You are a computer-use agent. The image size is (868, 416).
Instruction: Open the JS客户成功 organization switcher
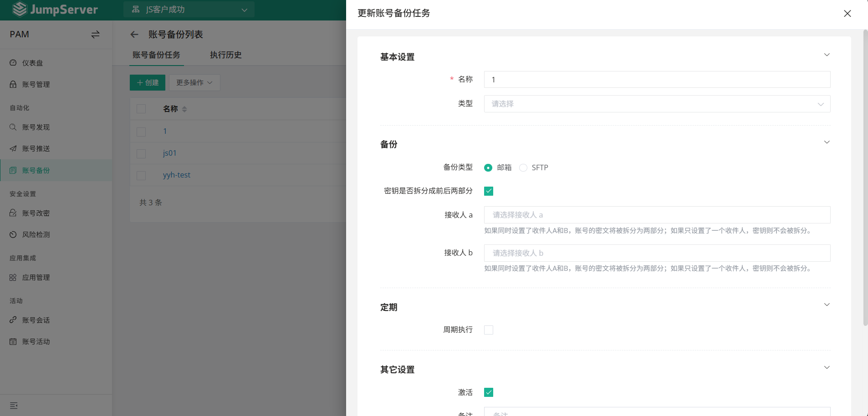point(189,9)
